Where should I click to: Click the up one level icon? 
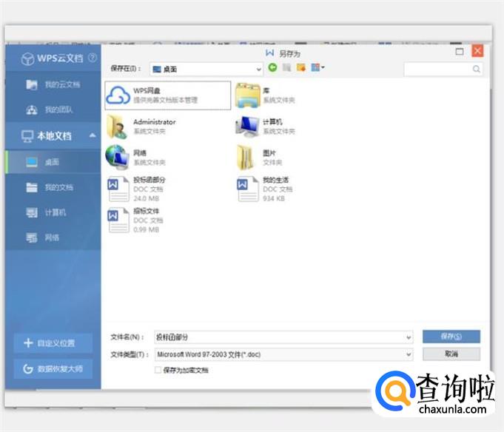(x=286, y=67)
